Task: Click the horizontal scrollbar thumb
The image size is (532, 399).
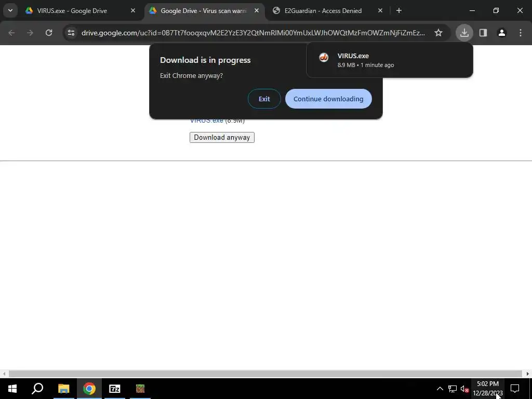Action: pyautogui.click(x=265, y=374)
